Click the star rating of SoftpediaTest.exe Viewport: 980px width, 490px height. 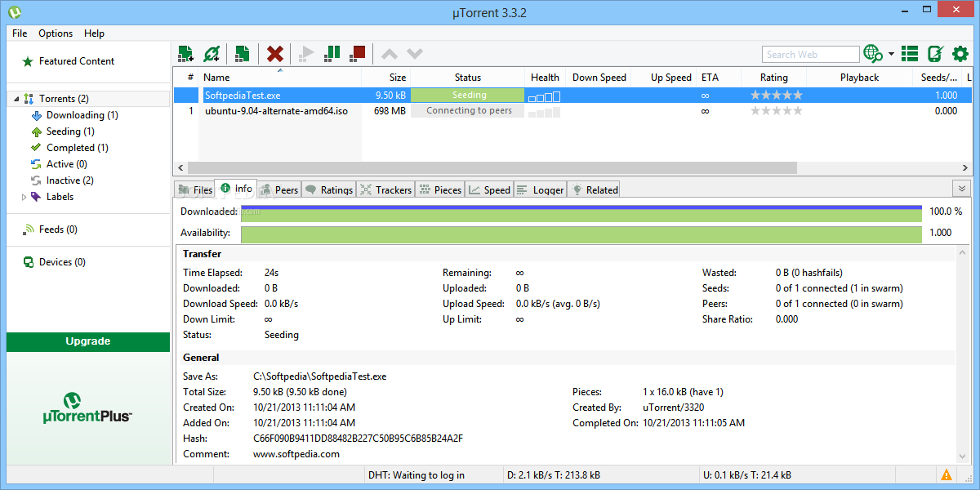pyautogui.click(x=777, y=96)
